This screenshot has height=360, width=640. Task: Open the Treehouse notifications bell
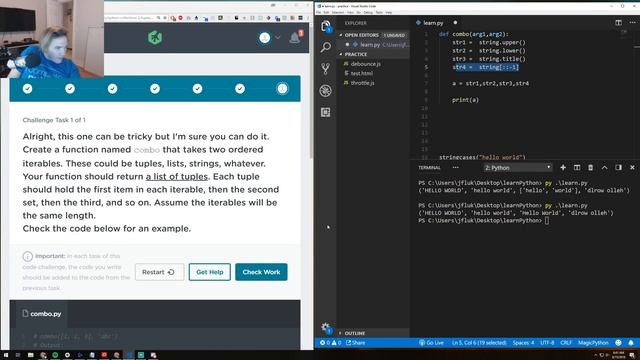(x=295, y=38)
